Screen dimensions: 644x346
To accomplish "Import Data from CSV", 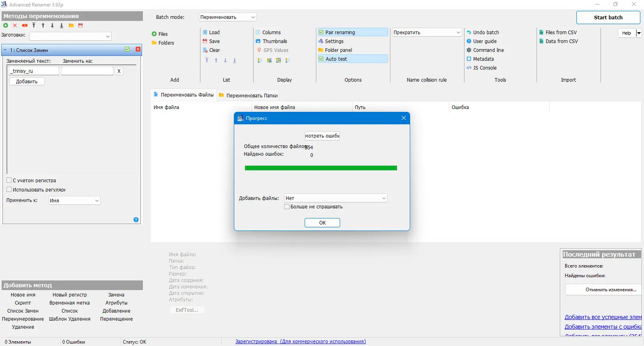I will coord(559,41).
